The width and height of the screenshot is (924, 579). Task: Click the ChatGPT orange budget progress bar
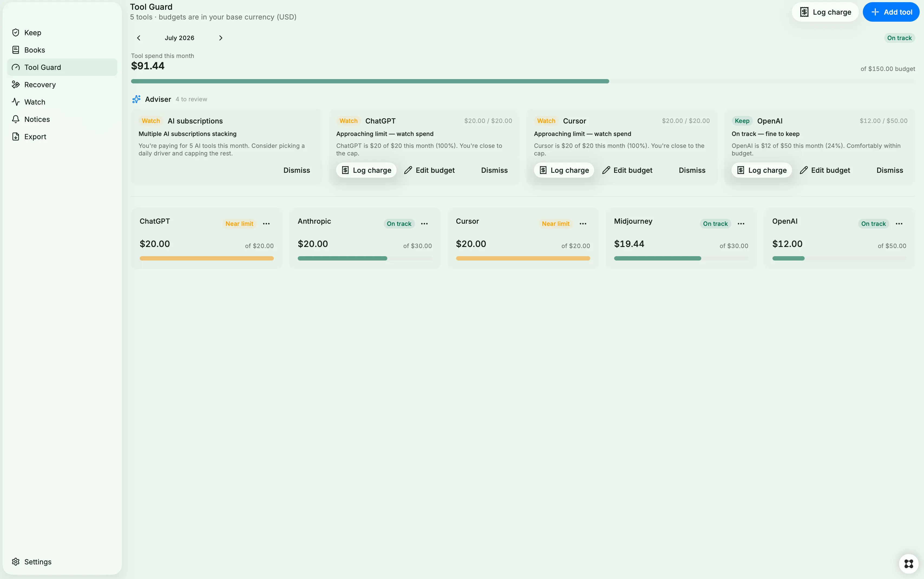[207, 258]
